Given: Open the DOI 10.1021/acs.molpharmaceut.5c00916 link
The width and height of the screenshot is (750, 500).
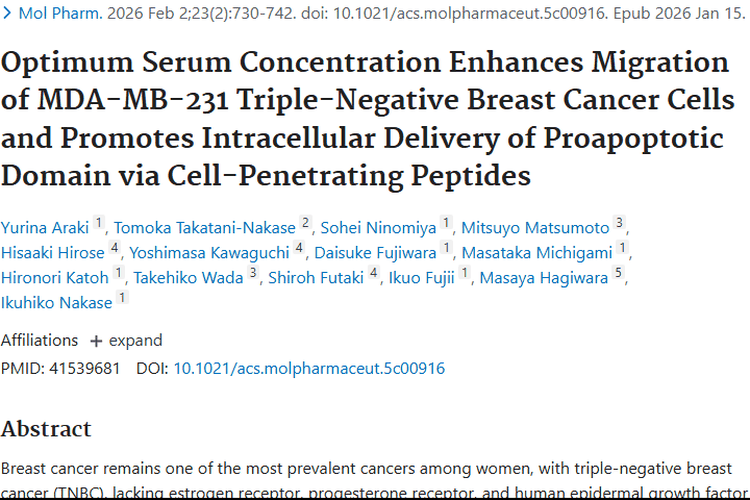Looking at the screenshot, I should [x=309, y=368].
